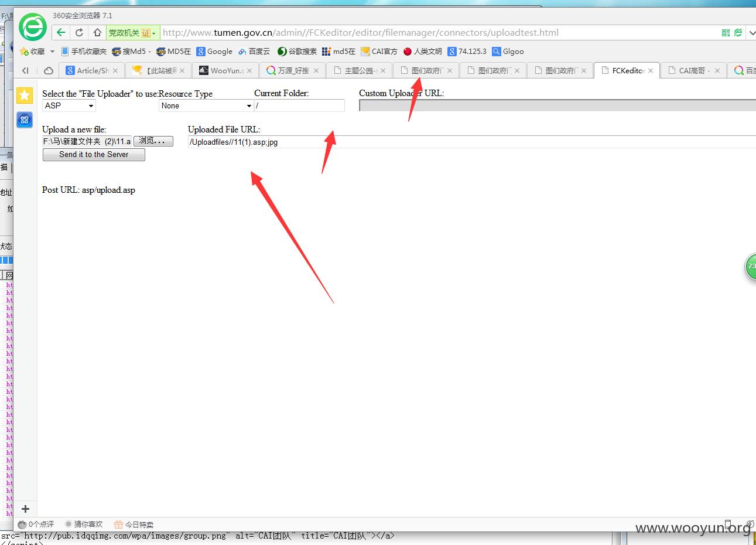The image size is (756, 545).
Task: Click 0个点评 in status bar
Action: pyautogui.click(x=36, y=524)
